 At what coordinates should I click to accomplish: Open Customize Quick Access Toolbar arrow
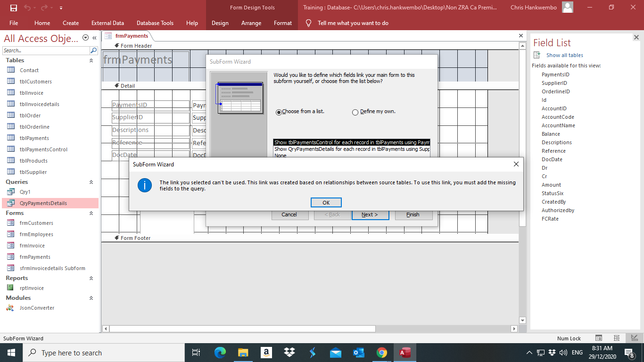pyautogui.click(x=61, y=8)
